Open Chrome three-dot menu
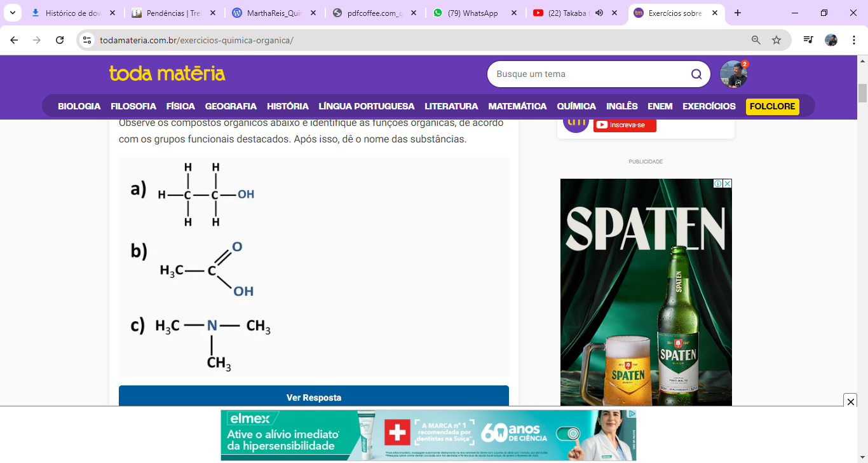Viewport: 868px width, 463px height. click(854, 40)
